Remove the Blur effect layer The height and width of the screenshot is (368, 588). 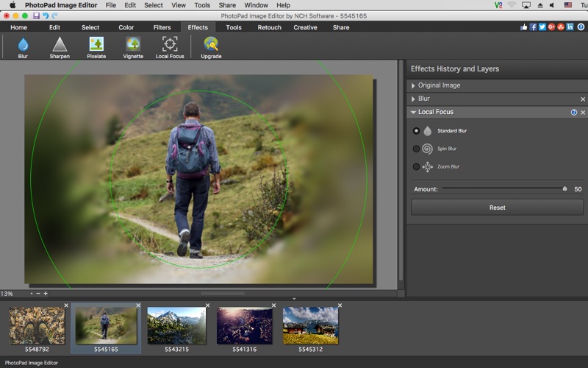(x=583, y=99)
